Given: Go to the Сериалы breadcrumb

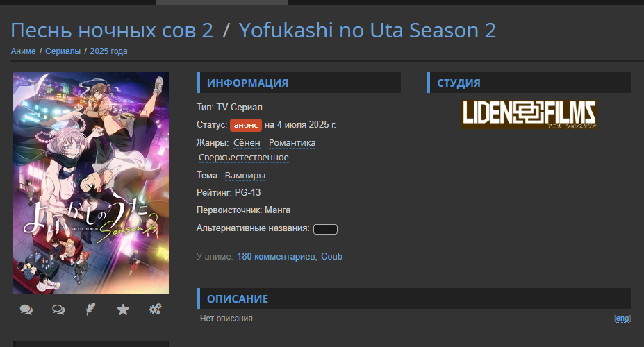Looking at the screenshot, I should click(63, 51).
